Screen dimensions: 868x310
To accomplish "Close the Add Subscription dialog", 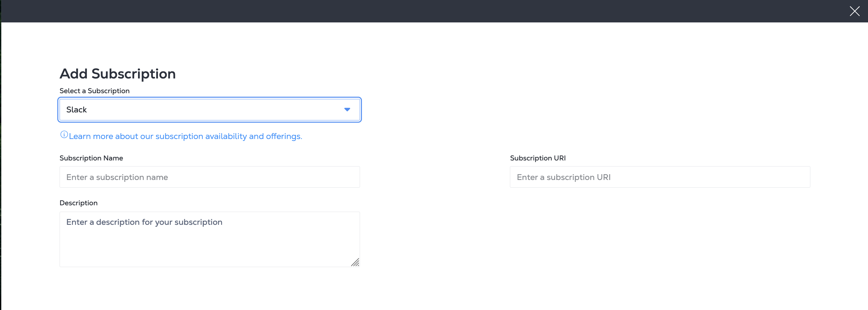I will tap(854, 11).
